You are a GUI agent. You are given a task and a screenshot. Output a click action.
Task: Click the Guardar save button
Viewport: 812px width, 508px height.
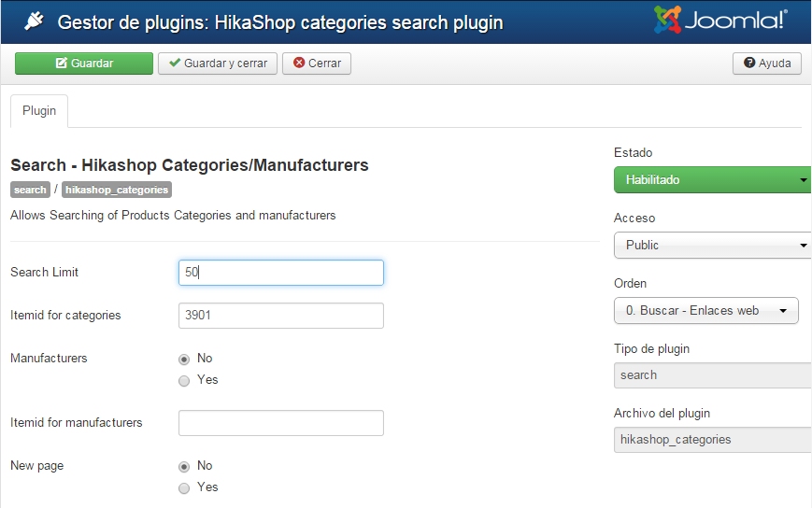click(x=84, y=63)
